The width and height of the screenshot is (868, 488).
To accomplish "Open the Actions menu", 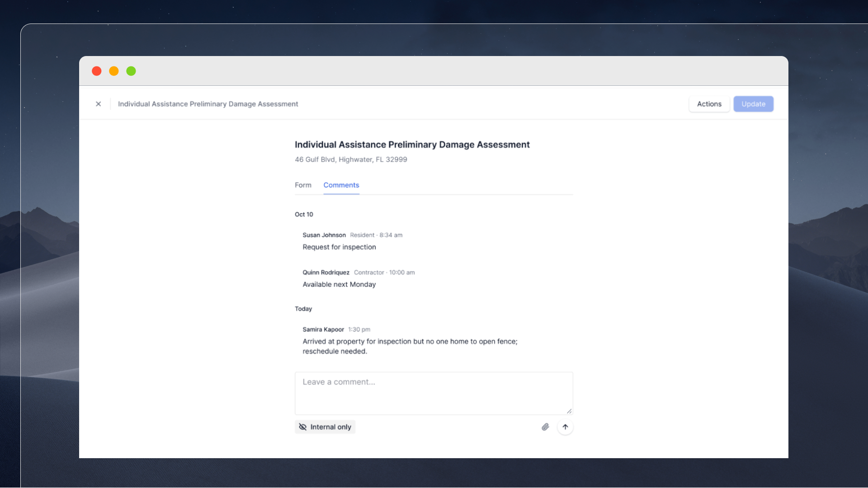I will pos(709,104).
